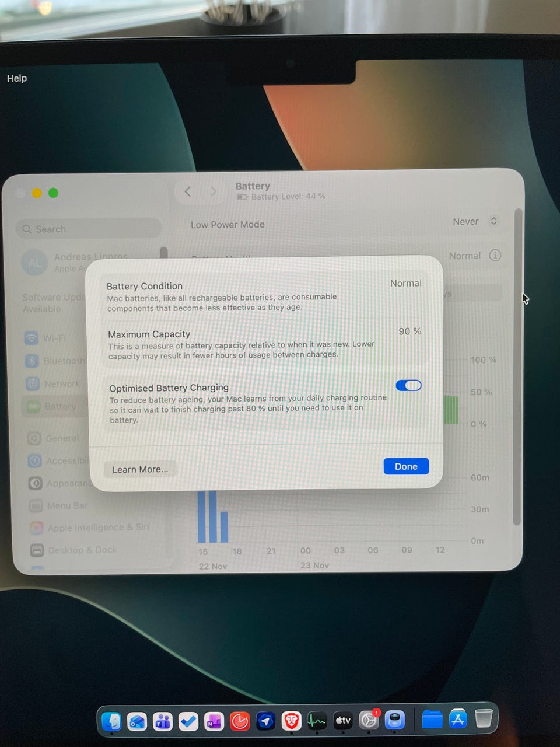The height and width of the screenshot is (747, 560).
Task: Click the "22 Nov" chart date label
Action: click(x=213, y=566)
